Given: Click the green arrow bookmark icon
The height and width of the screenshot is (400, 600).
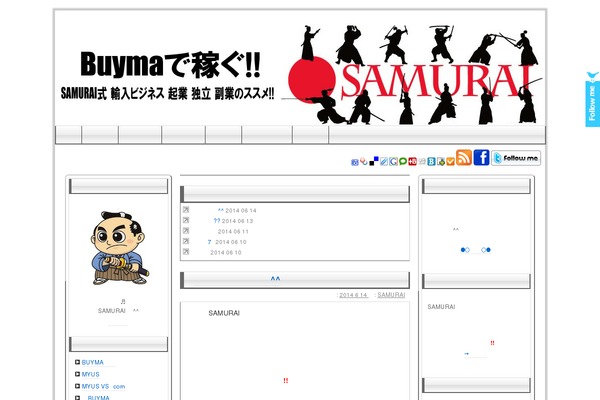Looking at the screenshot, I should [x=441, y=162].
